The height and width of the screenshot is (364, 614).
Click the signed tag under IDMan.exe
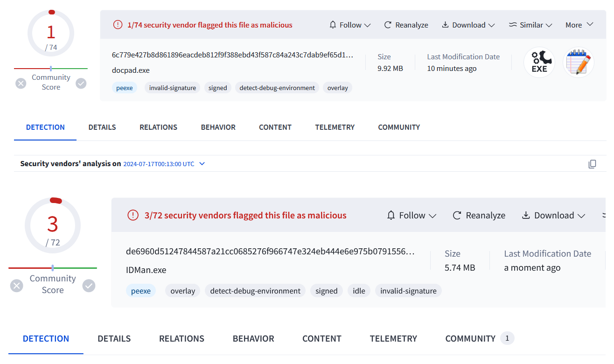tap(327, 291)
